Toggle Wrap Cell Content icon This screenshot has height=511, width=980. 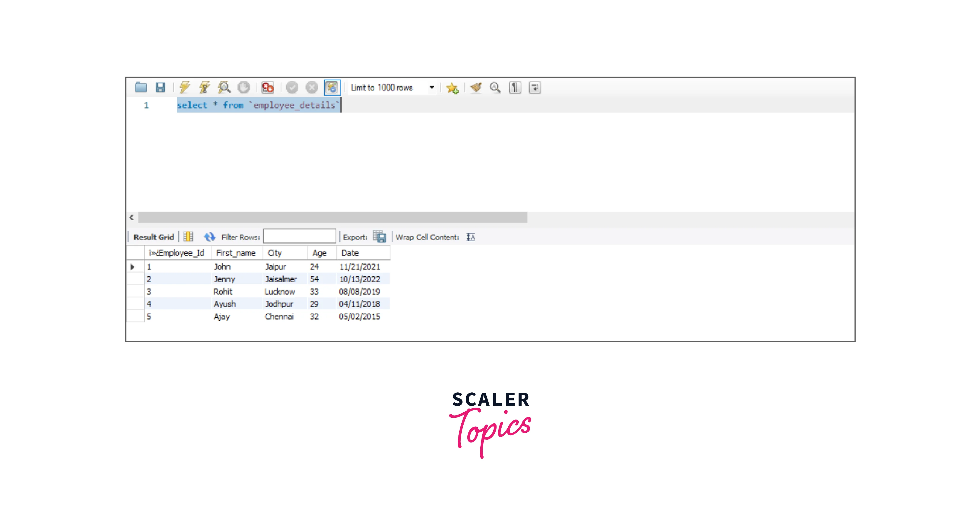click(471, 237)
